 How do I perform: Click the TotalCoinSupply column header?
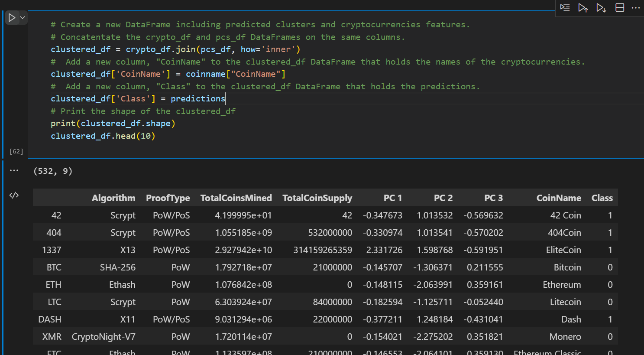pos(317,198)
